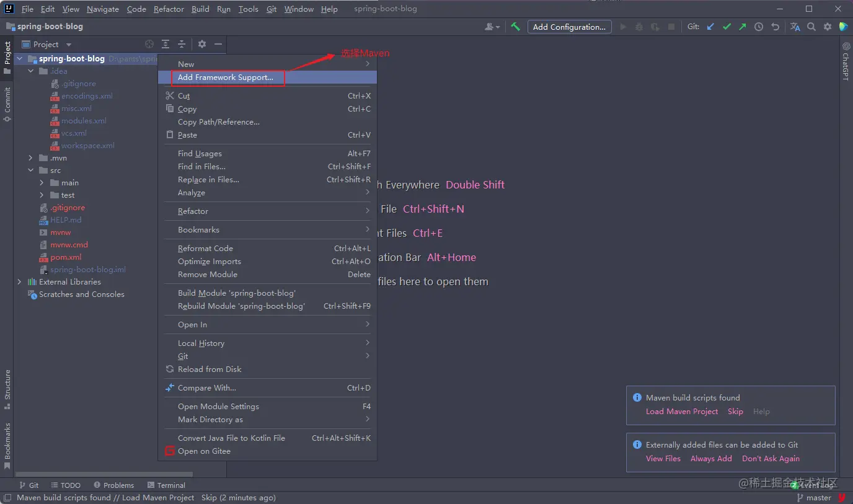Click the Git Commit checkmark icon
The width and height of the screenshot is (853, 504).
[x=727, y=27]
